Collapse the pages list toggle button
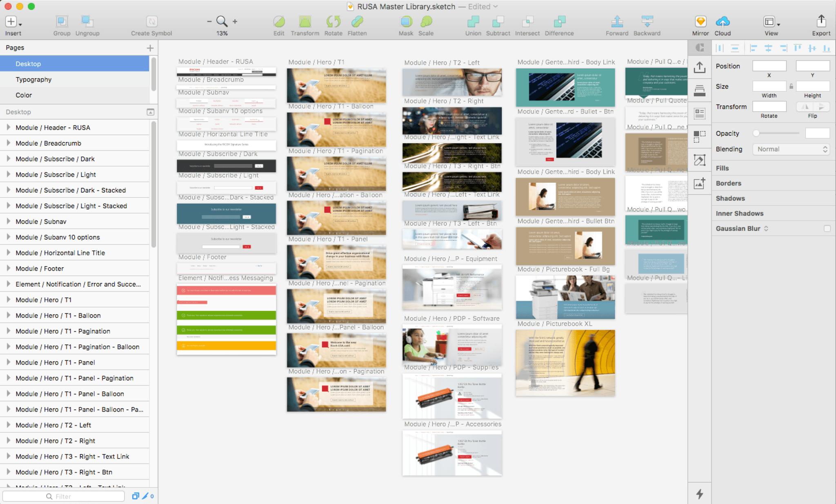 click(150, 112)
